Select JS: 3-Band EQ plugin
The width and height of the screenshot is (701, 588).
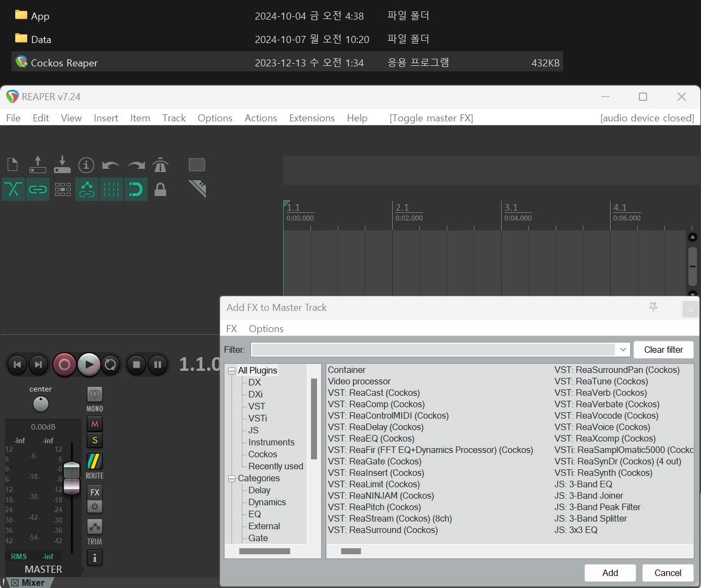pos(583,484)
